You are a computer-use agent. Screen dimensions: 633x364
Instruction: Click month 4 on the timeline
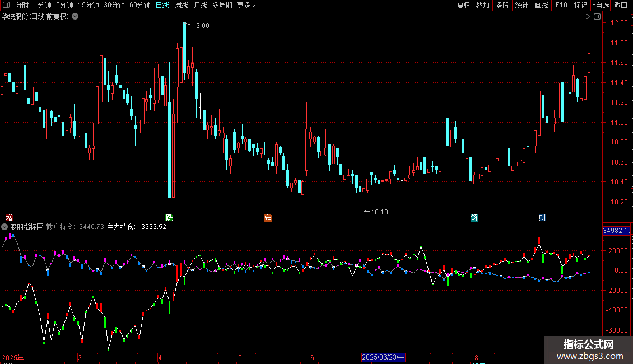(160, 357)
